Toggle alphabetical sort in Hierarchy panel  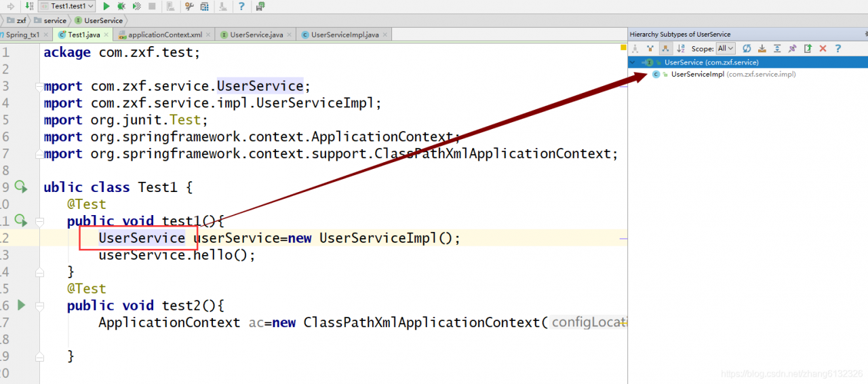click(680, 48)
